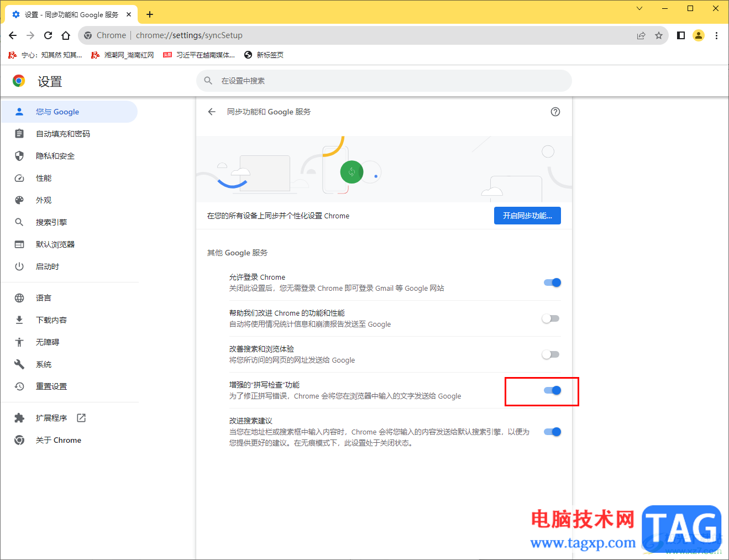This screenshot has width=729, height=560.
Task: Bookmark this page with the star icon
Action: 659,35
